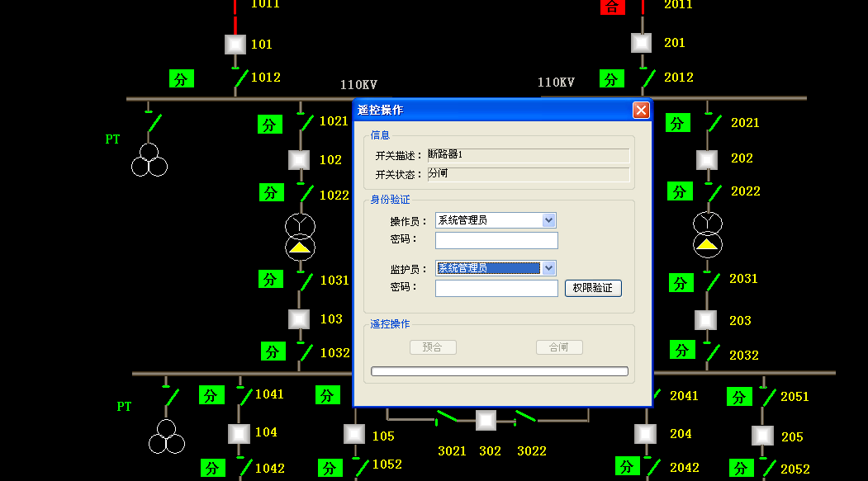868x481 pixels.
Task: Click the breaker 103 square symbol
Action: (x=298, y=319)
